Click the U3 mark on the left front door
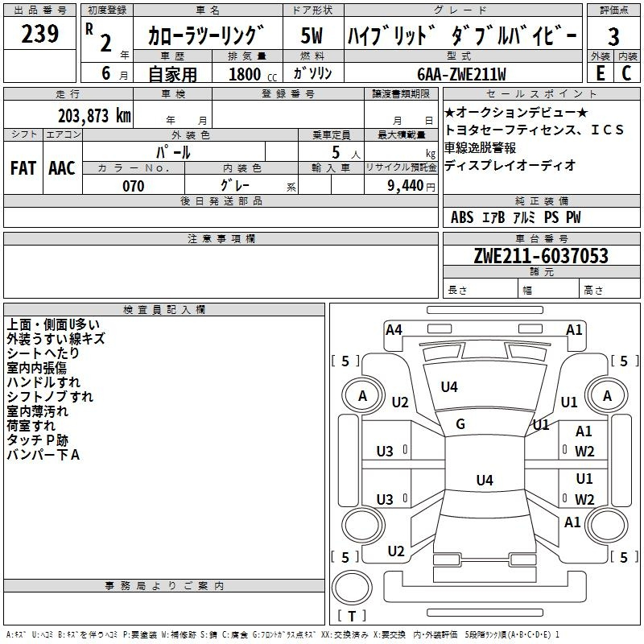644x644 pixels. [x=385, y=452]
